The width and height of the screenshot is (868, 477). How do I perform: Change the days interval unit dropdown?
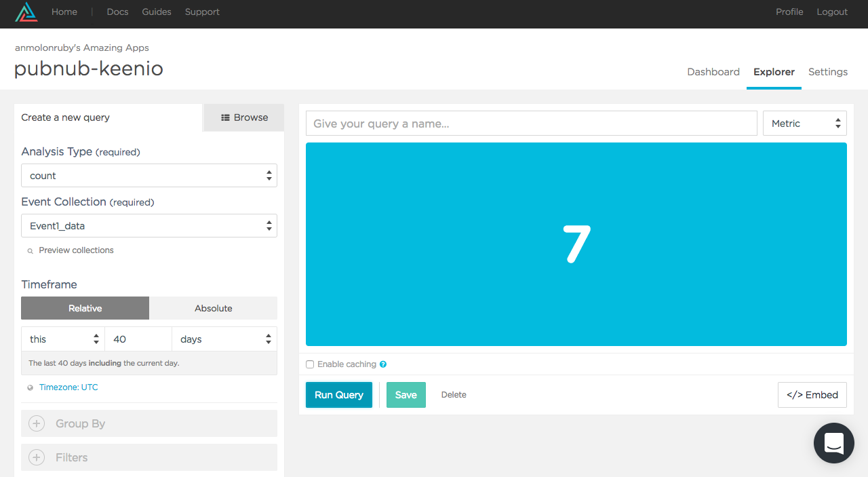[224, 339]
